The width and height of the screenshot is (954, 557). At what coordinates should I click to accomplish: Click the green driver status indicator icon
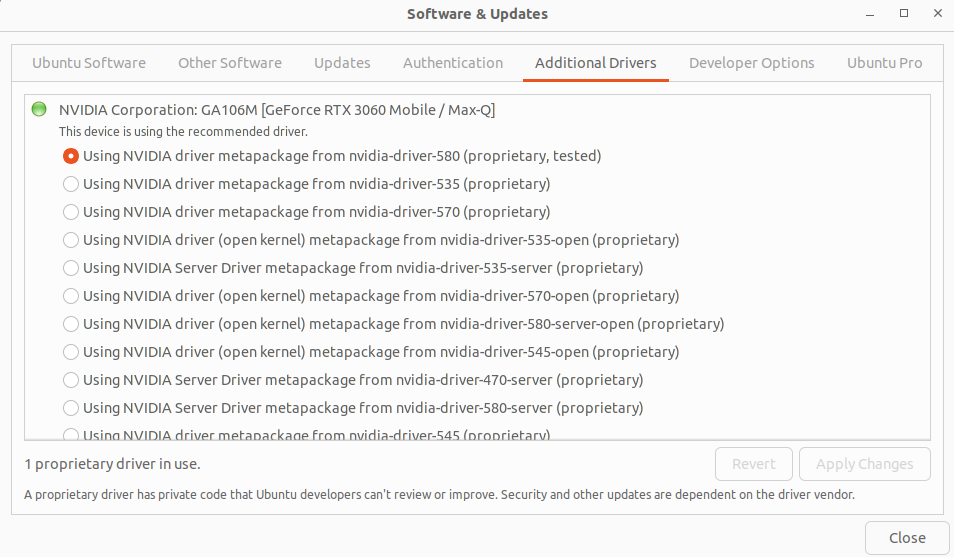[x=39, y=110]
